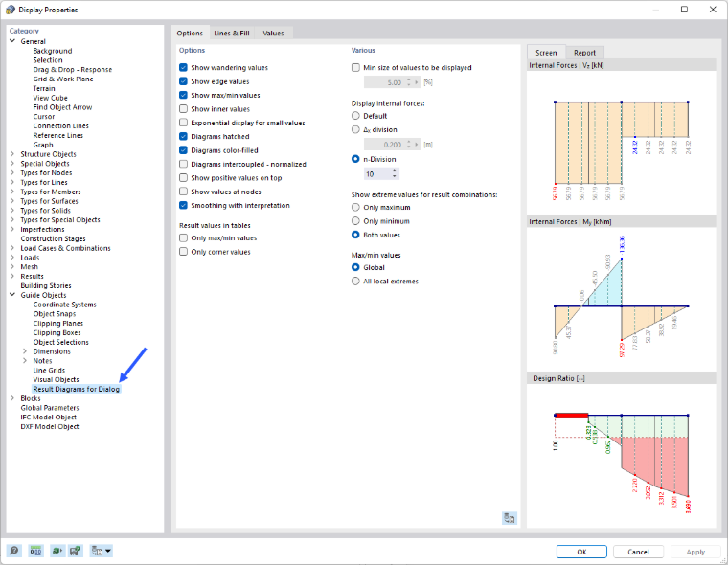
Task: Select Result Diagrams for Dialog item
Action: pos(76,389)
